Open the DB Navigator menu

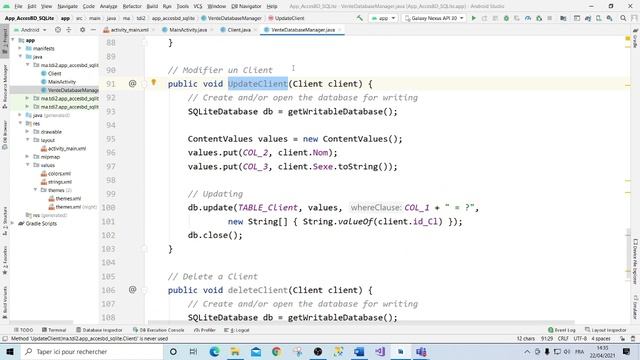click(246, 6)
